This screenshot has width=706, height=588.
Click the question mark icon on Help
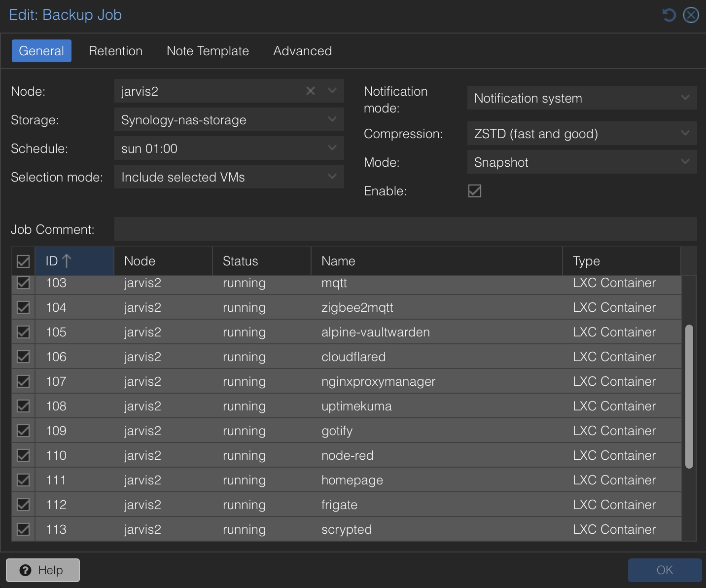coord(25,570)
